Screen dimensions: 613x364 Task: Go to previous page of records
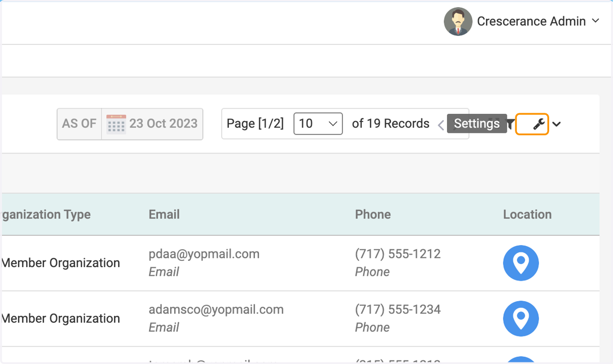tap(441, 125)
